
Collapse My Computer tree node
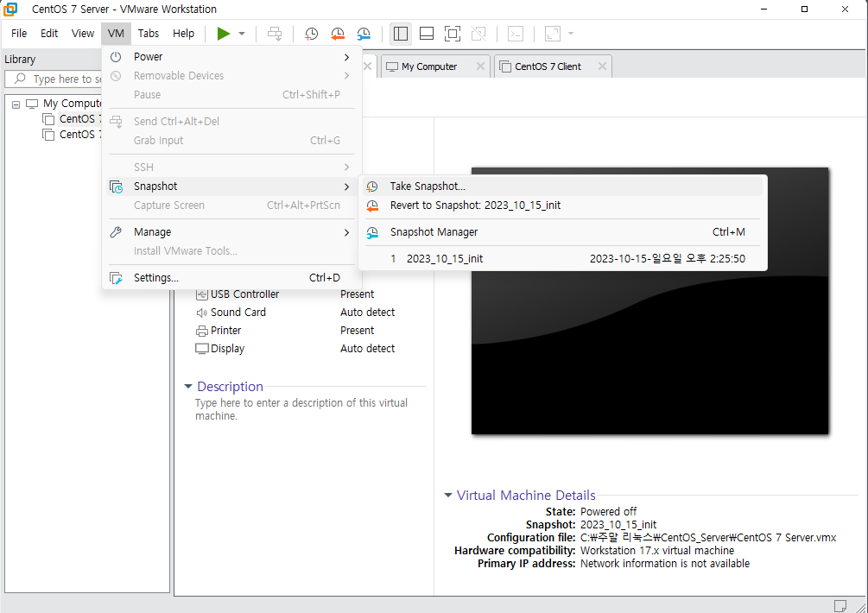click(16, 104)
